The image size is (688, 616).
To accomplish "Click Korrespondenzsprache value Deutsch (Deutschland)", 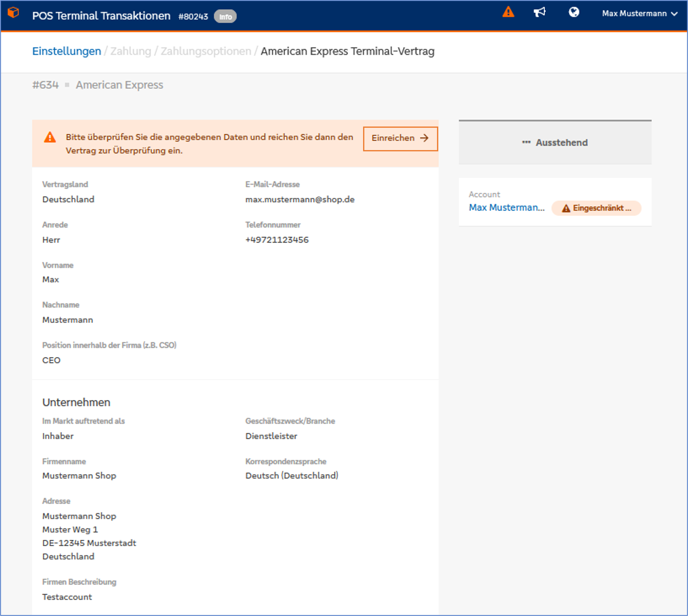I will [x=292, y=476].
